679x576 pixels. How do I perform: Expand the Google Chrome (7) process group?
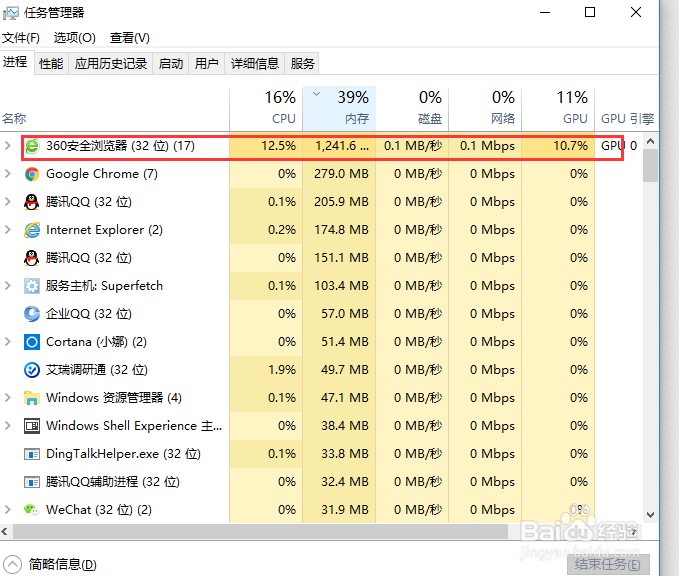pos(7,174)
